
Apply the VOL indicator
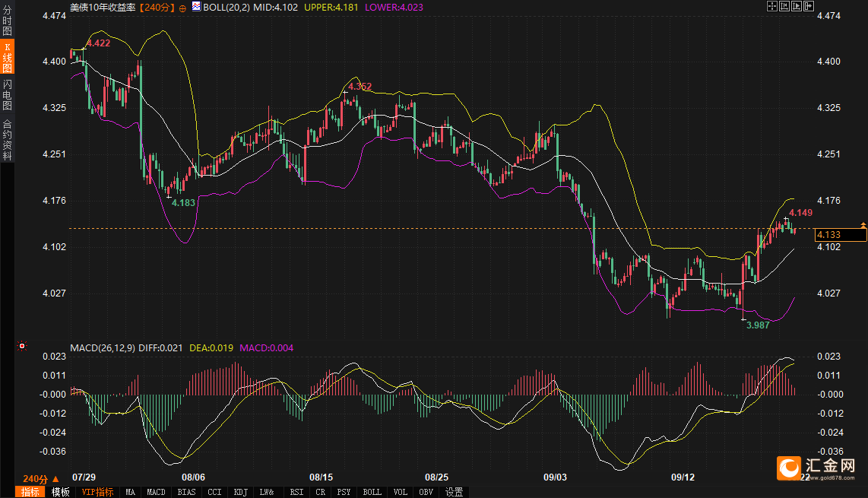pyautogui.click(x=401, y=492)
